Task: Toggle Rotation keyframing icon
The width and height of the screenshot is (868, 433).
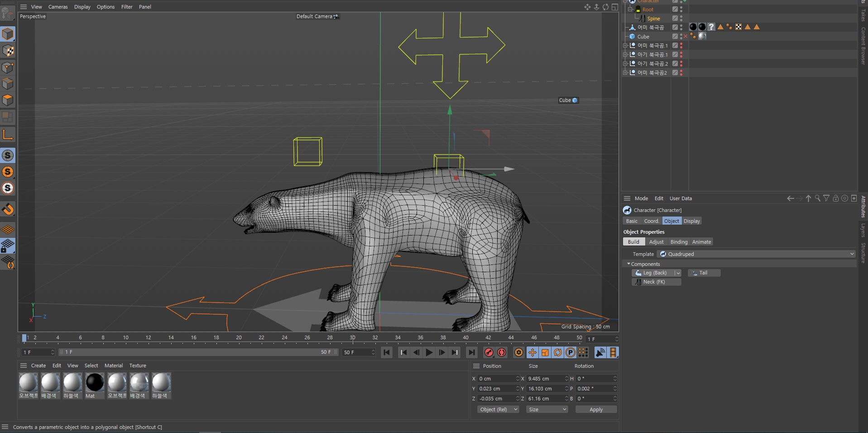Action: click(558, 352)
